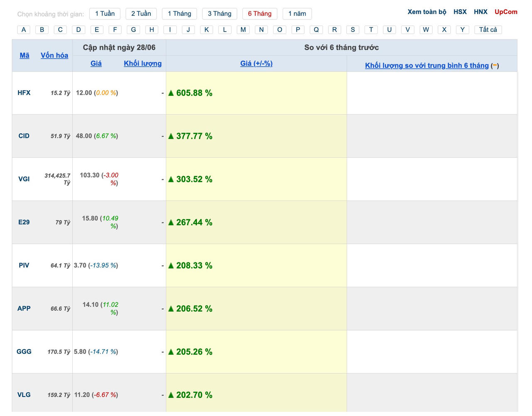This screenshot has width=532, height=416.
Task: Filter stocks by letter A
Action: click(x=24, y=29)
